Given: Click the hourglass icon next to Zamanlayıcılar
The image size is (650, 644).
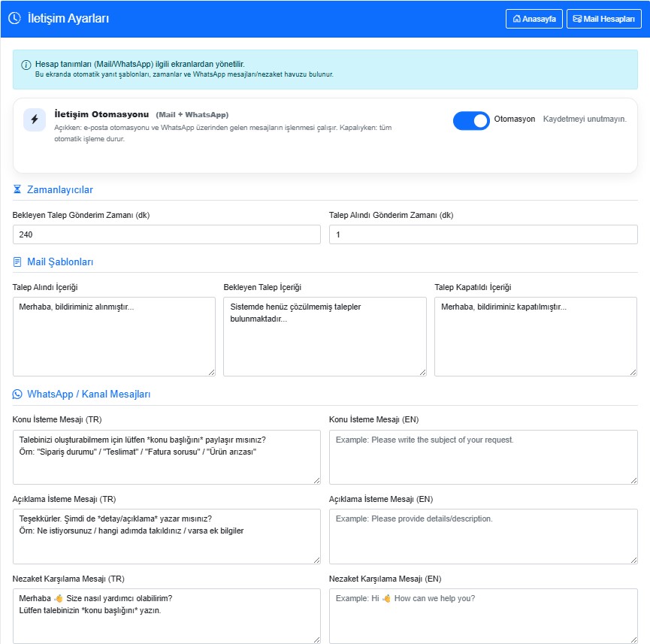Looking at the screenshot, I should point(17,190).
